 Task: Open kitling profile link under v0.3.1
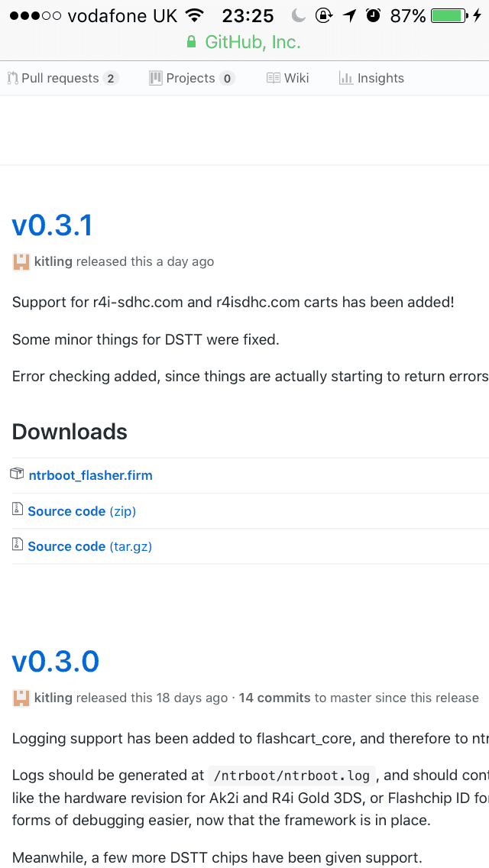53,261
